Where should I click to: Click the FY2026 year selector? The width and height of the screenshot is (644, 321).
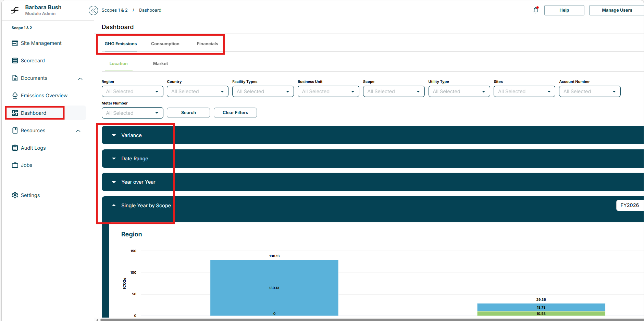[629, 205]
